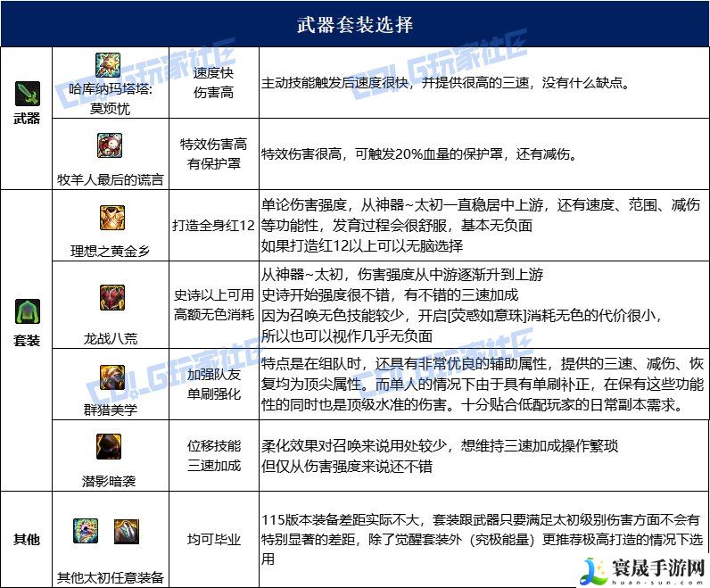Click the 史诗以上可用 高额无色消耗 cell
The width and height of the screenshot is (710, 588).
click(x=214, y=304)
